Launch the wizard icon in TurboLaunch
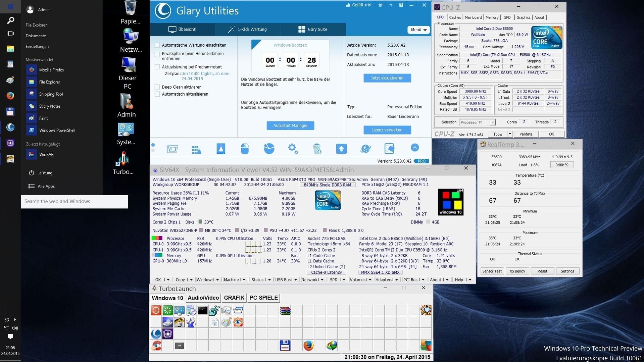This screenshot has height=362, width=644. tap(191, 322)
